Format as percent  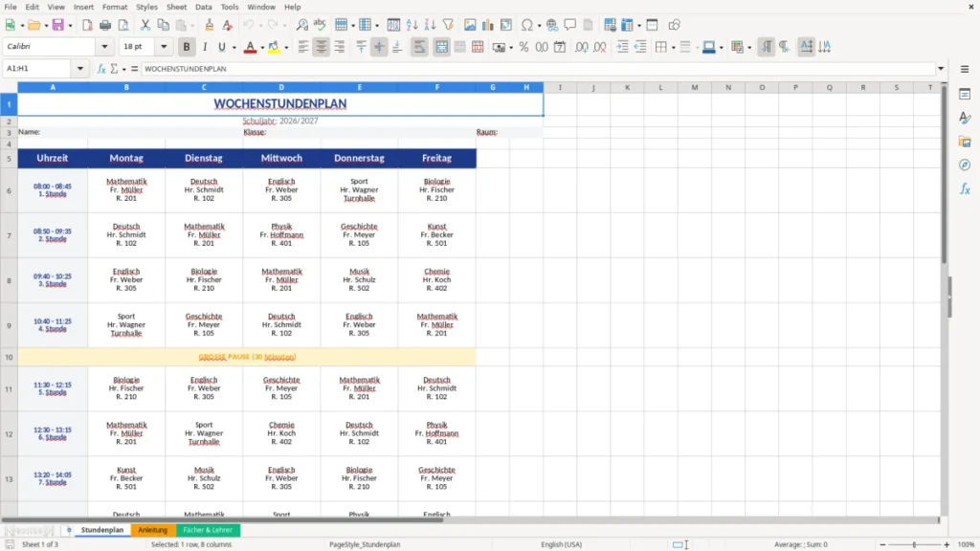pyautogui.click(x=523, y=47)
